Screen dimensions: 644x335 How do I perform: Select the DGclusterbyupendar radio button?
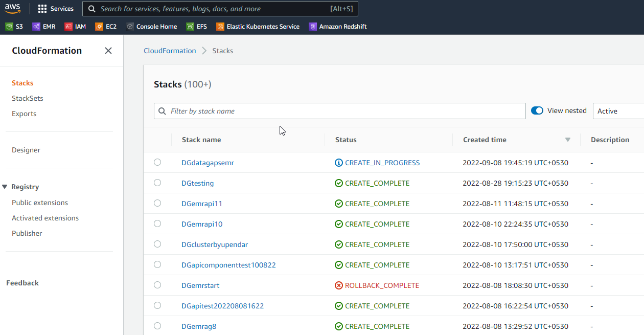pyautogui.click(x=157, y=244)
